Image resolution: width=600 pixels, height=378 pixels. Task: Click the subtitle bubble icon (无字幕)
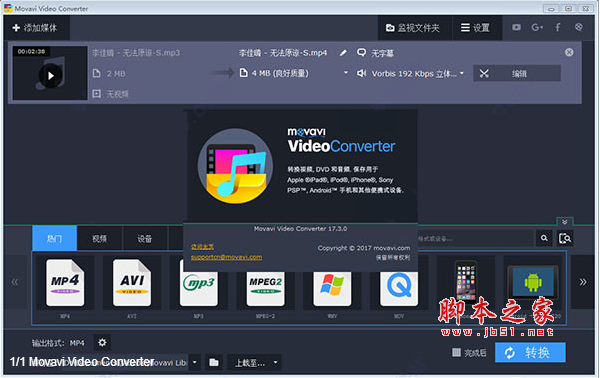(362, 52)
